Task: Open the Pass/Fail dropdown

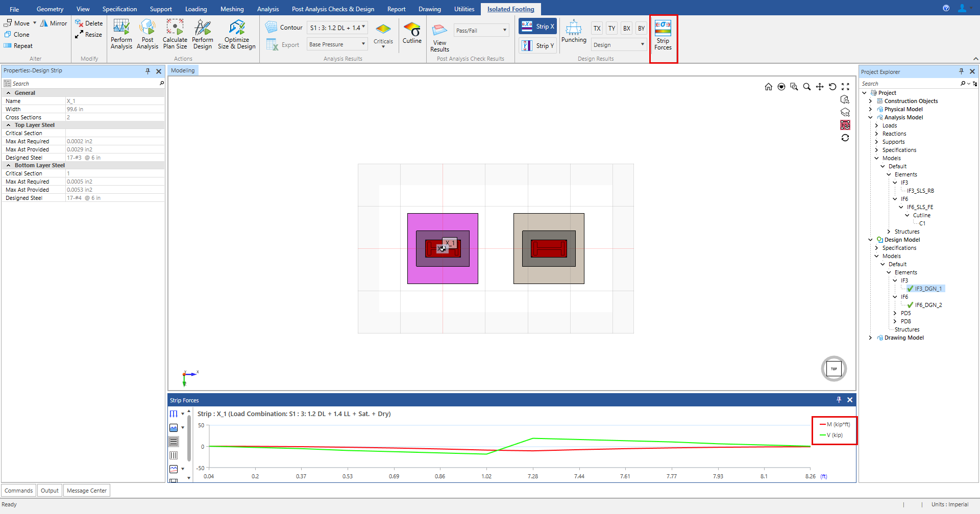Action: coord(481,31)
